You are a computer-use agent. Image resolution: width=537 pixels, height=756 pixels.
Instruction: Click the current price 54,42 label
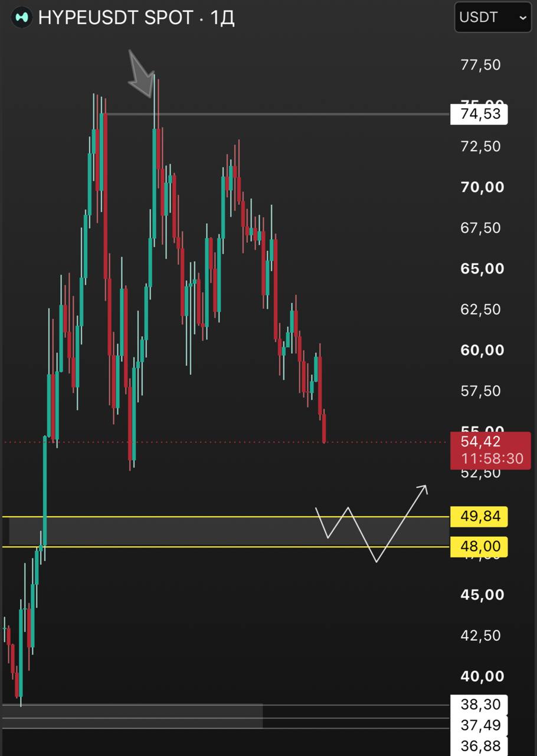(481, 441)
